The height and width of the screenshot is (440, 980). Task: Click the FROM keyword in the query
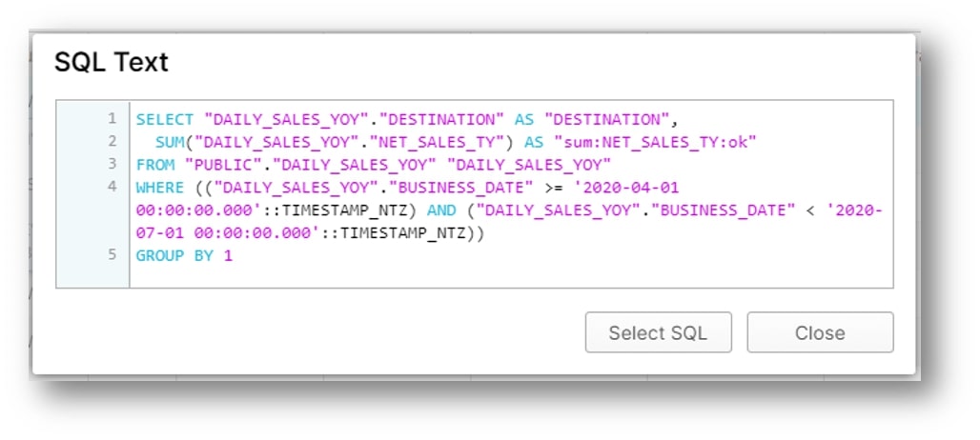click(x=155, y=165)
